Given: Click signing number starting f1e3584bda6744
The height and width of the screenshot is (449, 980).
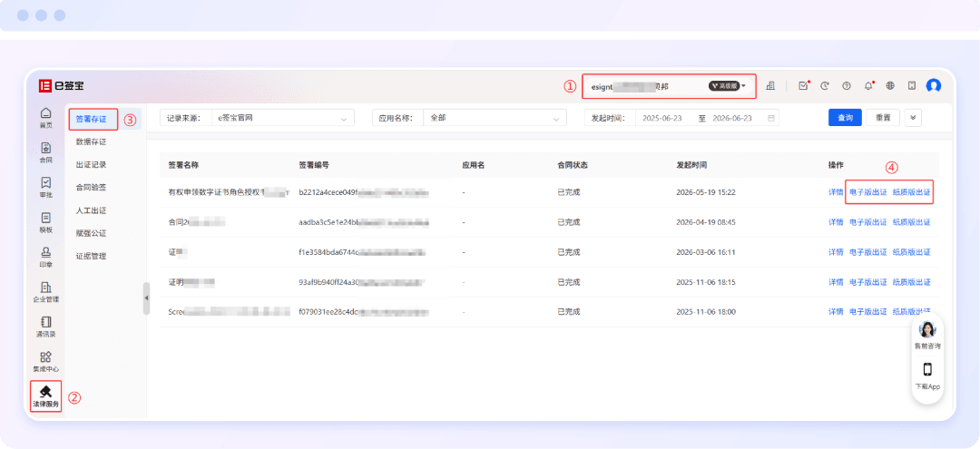Looking at the screenshot, I should click(x=362, y=252).
